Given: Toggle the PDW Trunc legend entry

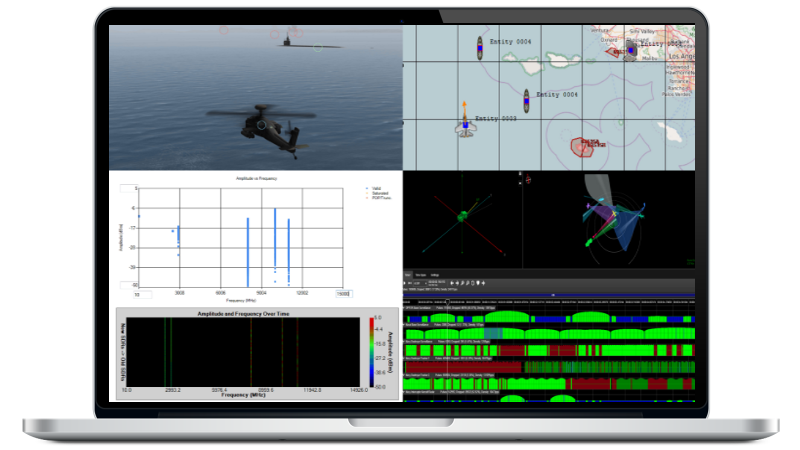Looking at the screenshot, I should tap(379, 198).
